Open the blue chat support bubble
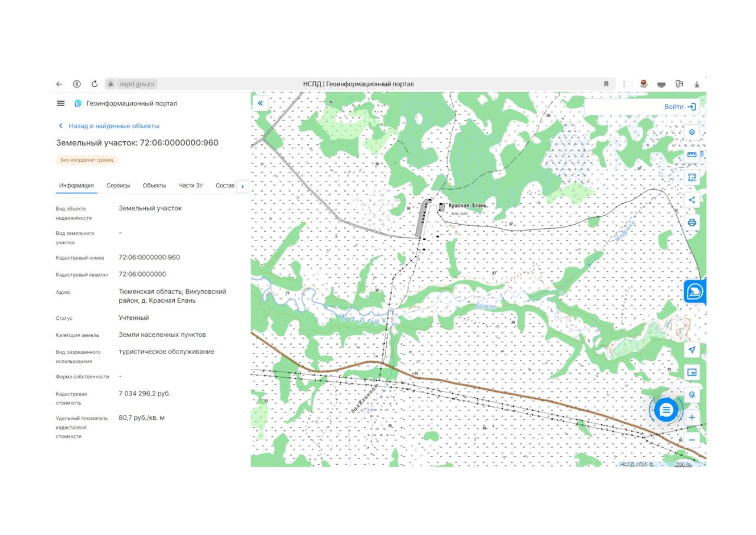The width and height of the screenshot is (756, 535). click(666, 409)
